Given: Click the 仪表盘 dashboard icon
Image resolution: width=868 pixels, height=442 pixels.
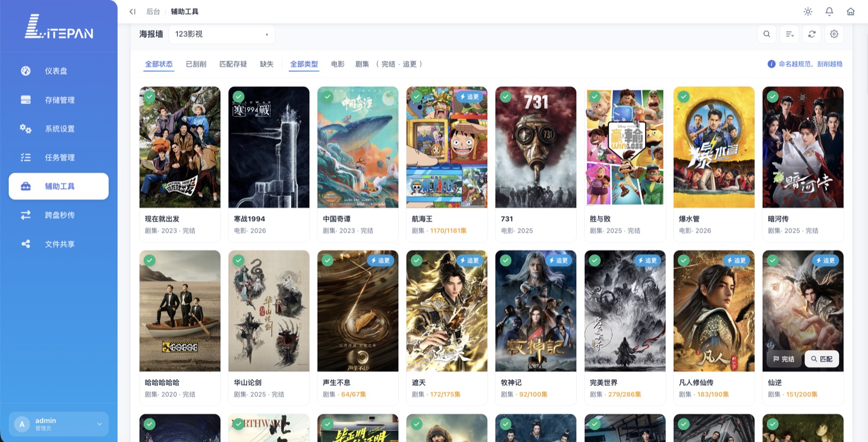Looking at the screenshot, I should [x=25, y=71].
